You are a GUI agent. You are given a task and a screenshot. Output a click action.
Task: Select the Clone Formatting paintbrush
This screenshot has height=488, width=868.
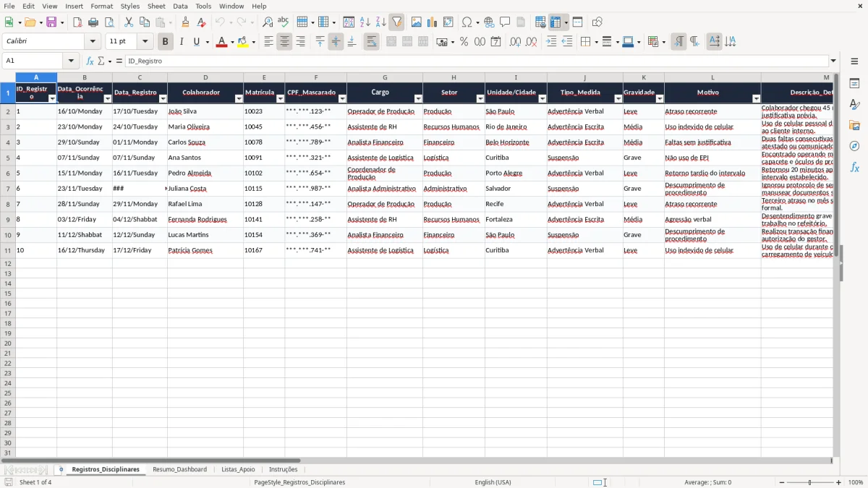click(x=185, y=22)
